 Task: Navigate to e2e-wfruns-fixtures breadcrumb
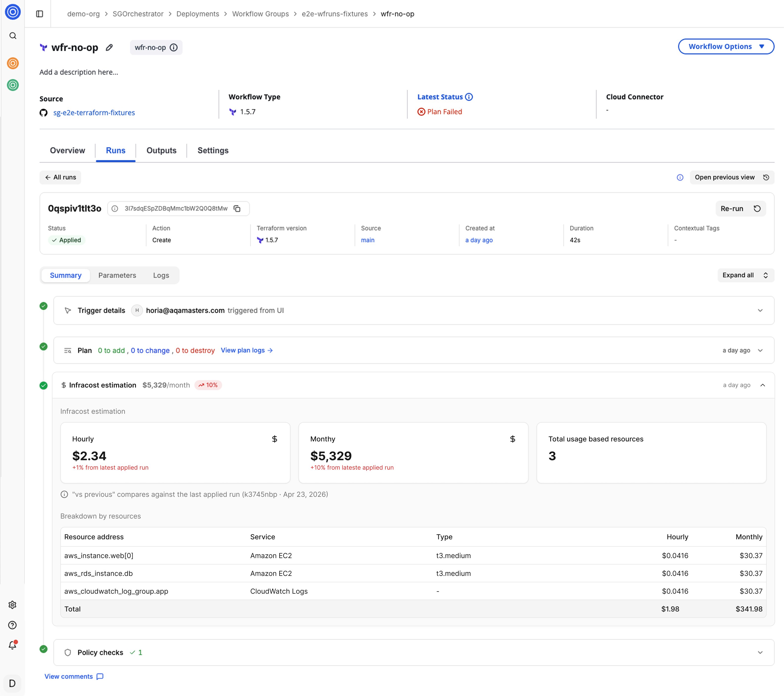(334, 14)
